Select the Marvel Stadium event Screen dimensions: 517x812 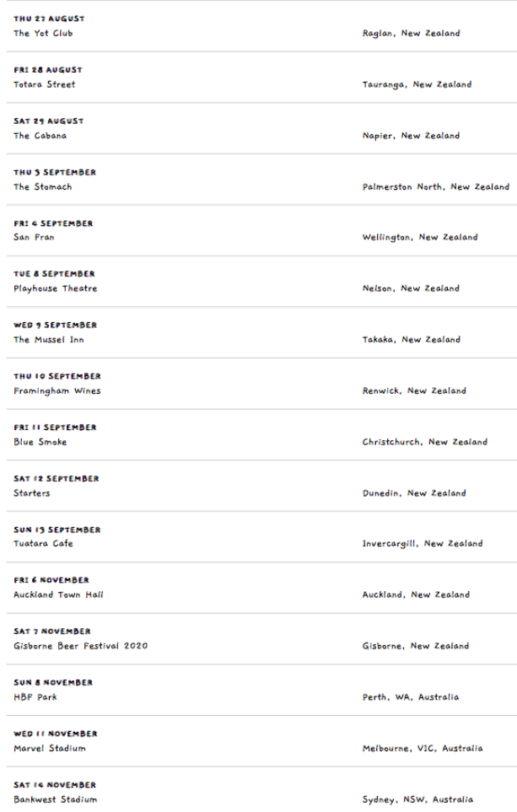coord(50,748)
